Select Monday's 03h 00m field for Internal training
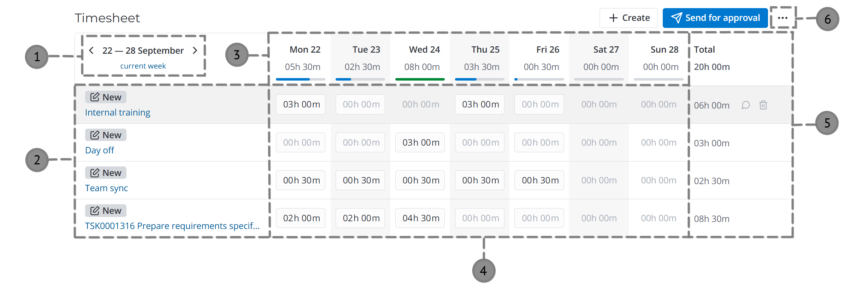 pyautogui.click(x=300, y=104)
